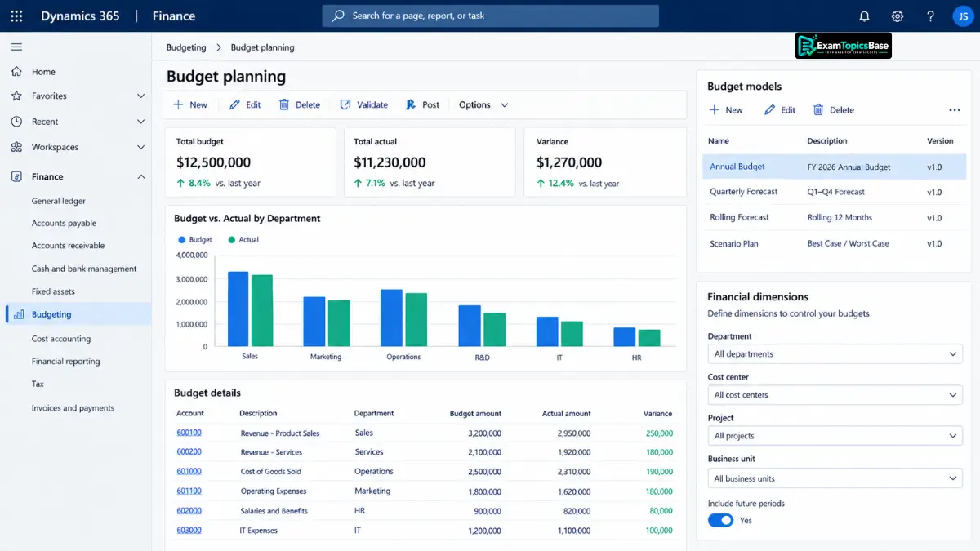The width and height of the screenshot is (980, 551).
Task: Click the Variance column header in details
Action: click(657, 413)
